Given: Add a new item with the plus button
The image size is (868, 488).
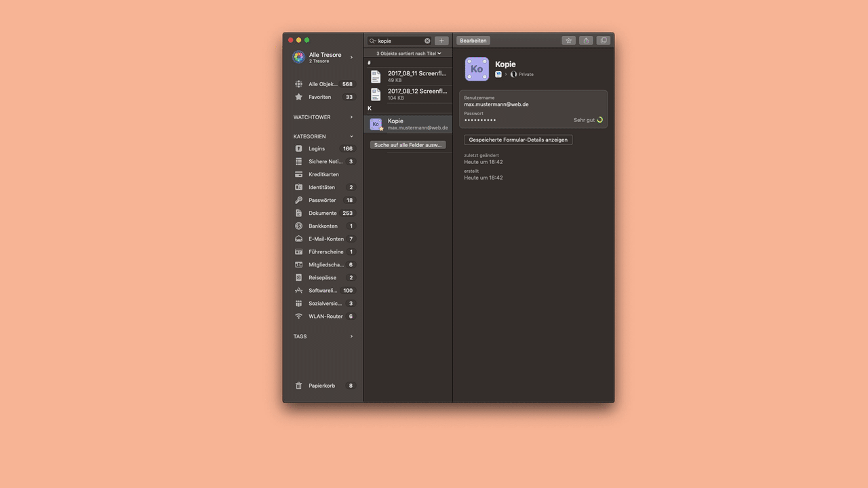Looking at the screenshot, I should [x=441, y=41].
